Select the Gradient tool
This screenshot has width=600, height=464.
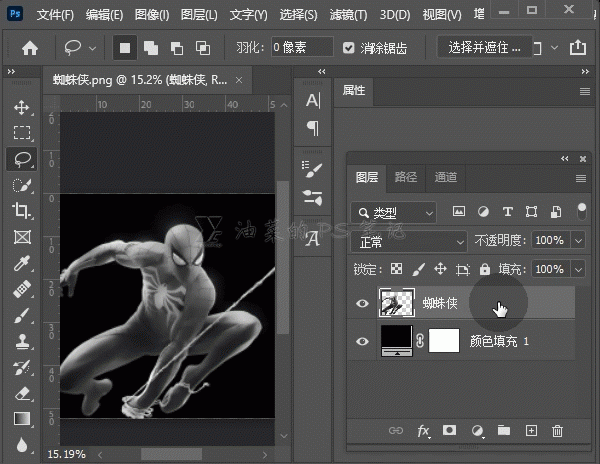(22, 419)
